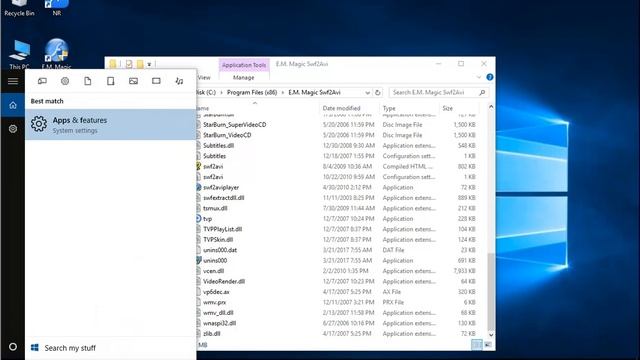
Task: Select the tsmux.dll file
Action: click(215, 208)
